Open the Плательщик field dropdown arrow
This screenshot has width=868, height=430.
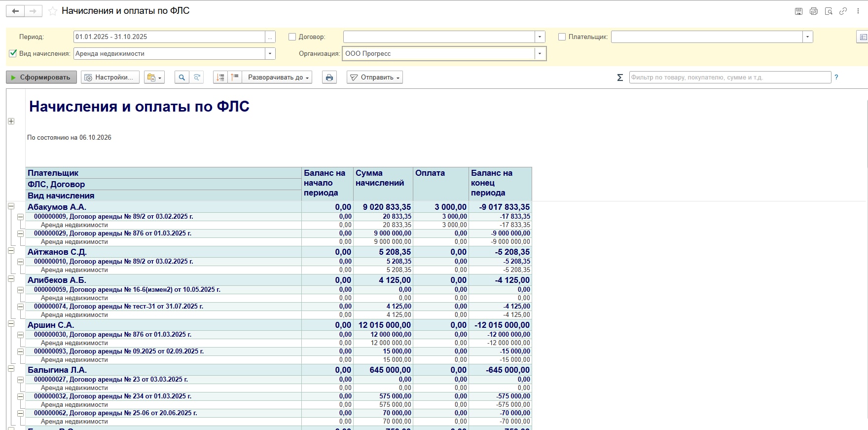(x=807, y=37)
